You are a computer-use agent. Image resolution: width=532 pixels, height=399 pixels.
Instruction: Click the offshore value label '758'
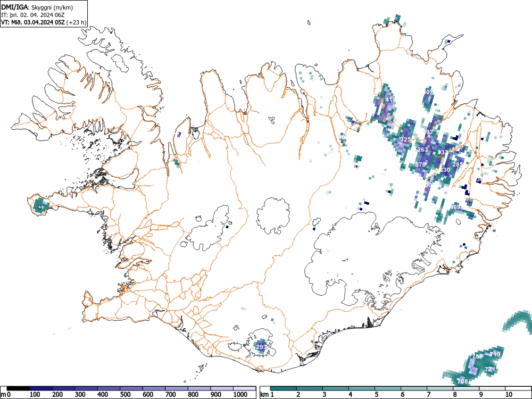477,356
